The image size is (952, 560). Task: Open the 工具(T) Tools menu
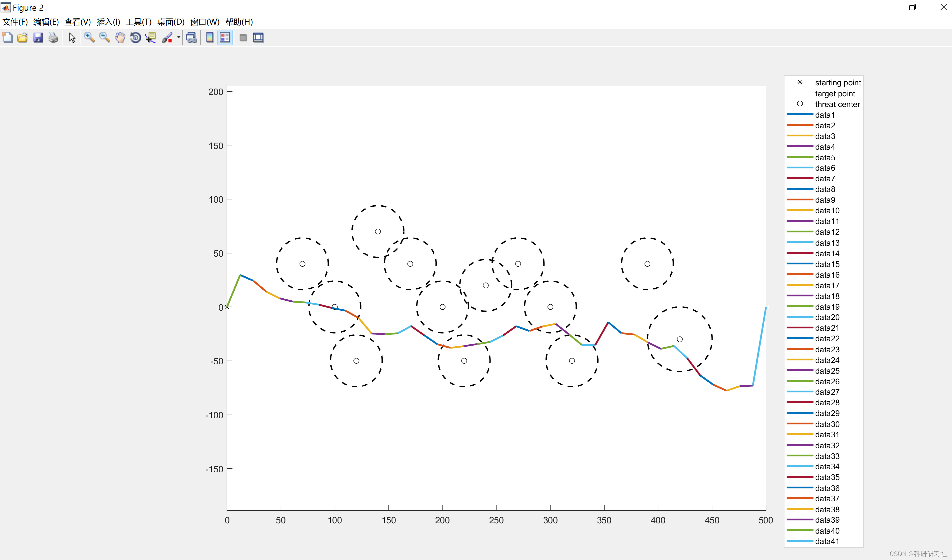138,22
